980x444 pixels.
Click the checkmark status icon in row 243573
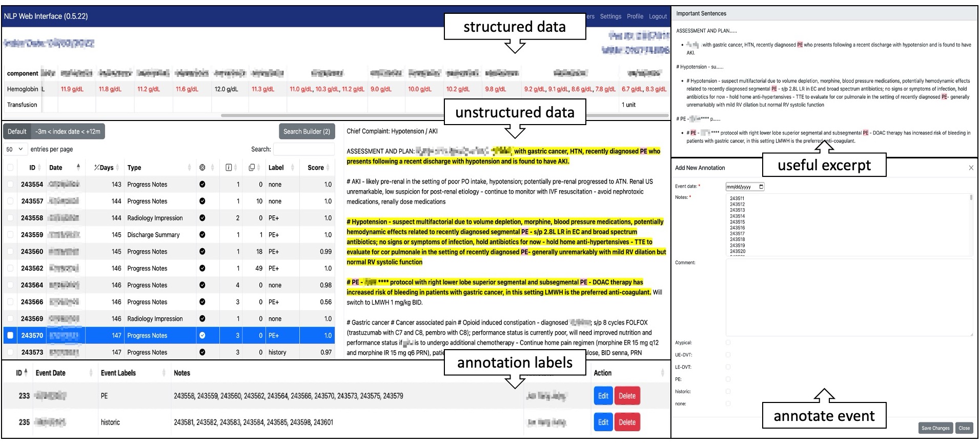202,352
